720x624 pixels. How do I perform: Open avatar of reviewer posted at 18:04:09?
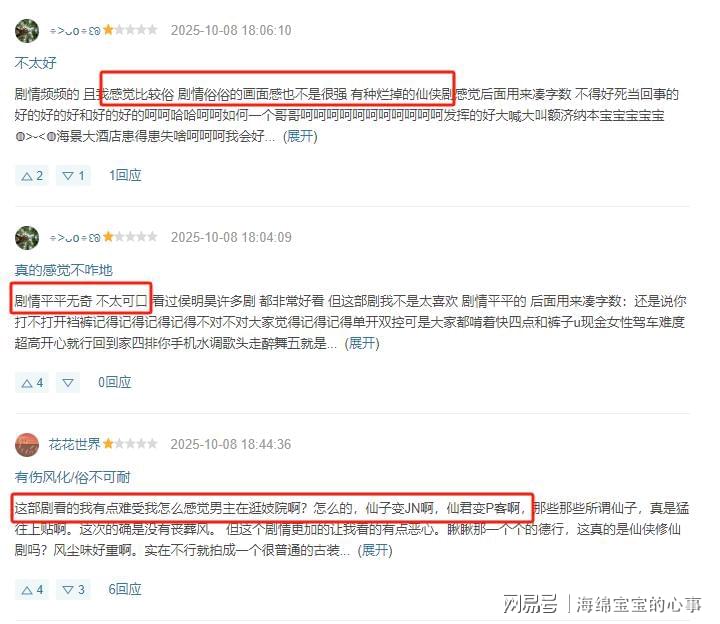coord(27,237)
